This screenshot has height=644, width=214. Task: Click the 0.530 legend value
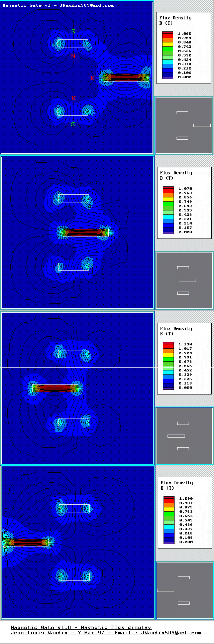(x=185, y=55)
